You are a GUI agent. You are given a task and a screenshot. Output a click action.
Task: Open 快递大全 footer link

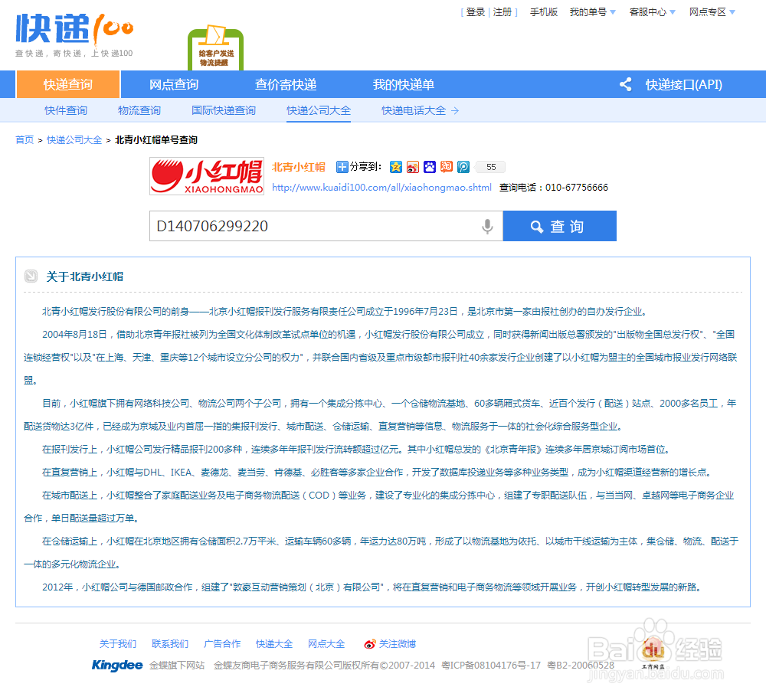click(x=274, y=644)
